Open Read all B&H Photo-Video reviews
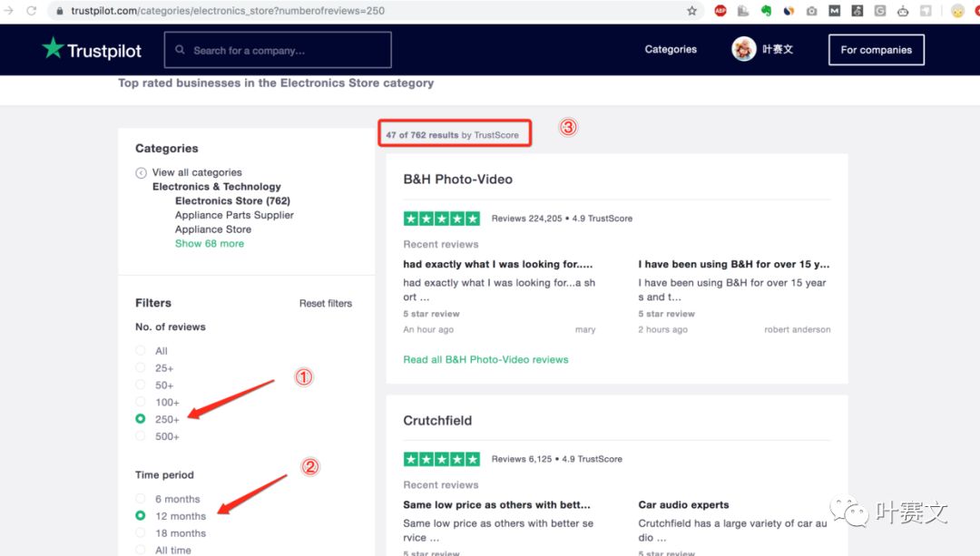Viewport: 980px width, 556px height. (485, 359)
